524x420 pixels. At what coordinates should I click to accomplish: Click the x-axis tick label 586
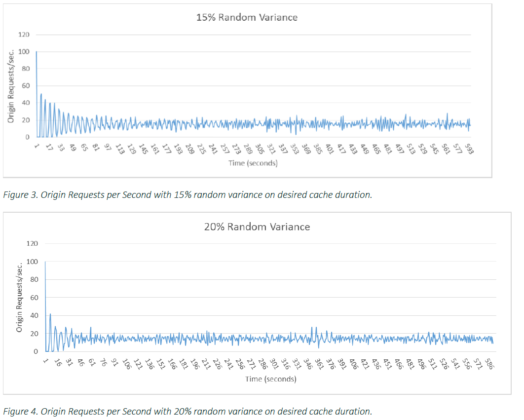coord(489,364)
